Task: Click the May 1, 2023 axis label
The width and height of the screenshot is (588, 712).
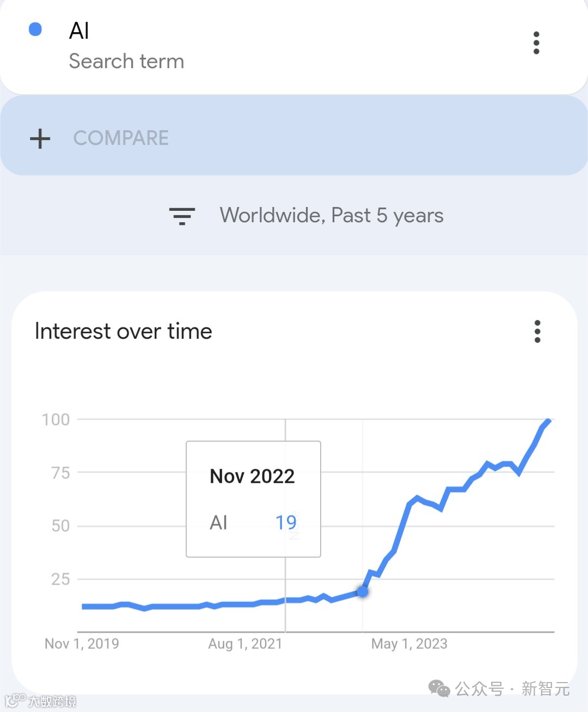Action: pyautogui.click(x=409, y=644)
